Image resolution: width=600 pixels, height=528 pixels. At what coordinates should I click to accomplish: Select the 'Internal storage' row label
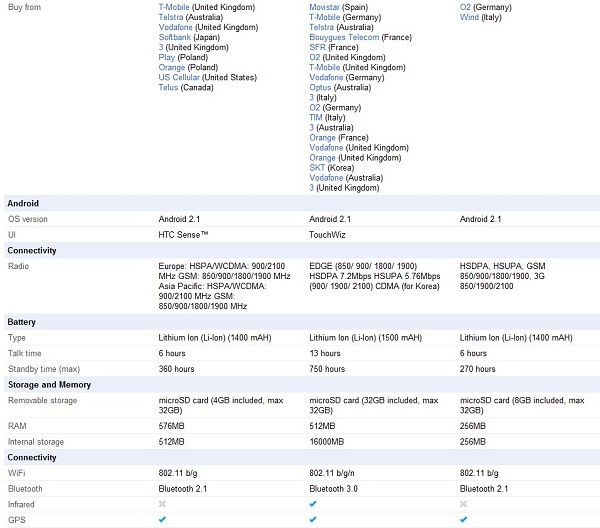36,442
